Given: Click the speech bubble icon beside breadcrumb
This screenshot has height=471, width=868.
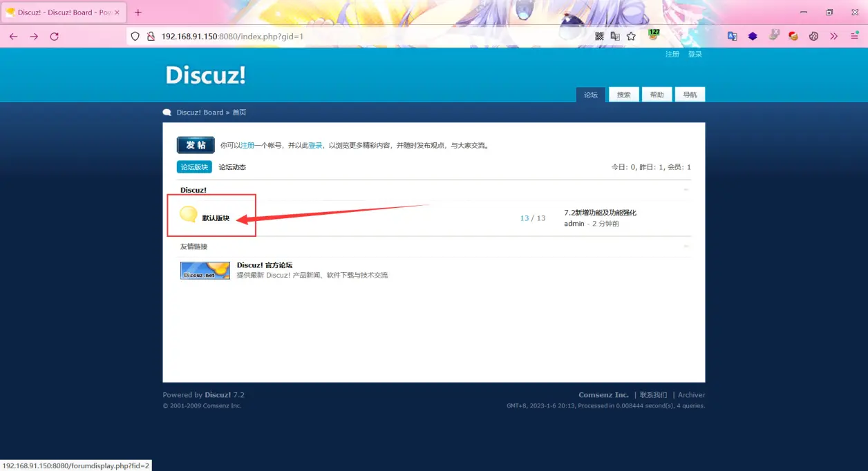Looking at the screenshot, I should [167, 113].
